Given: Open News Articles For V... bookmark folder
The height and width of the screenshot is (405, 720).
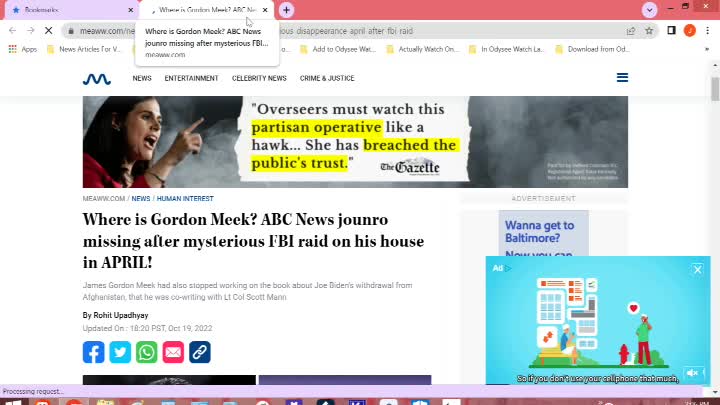Looking at the screenshot, I should (x=85, y=49).
